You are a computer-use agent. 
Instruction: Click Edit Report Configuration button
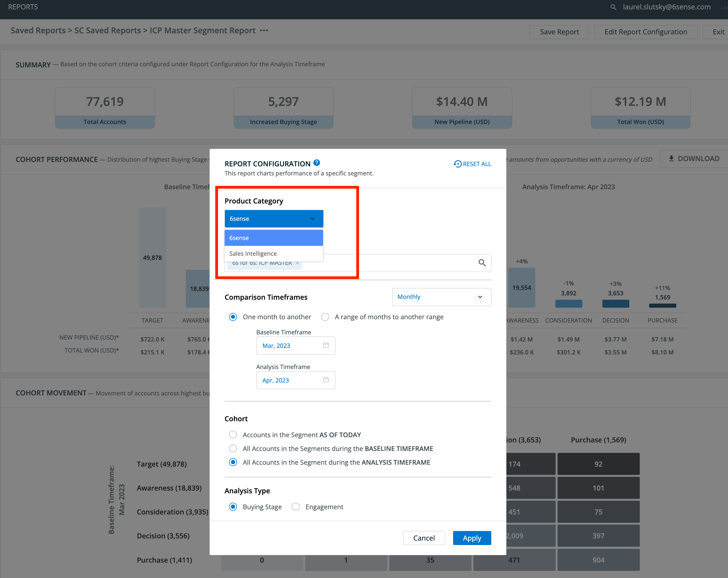[646, 32]
